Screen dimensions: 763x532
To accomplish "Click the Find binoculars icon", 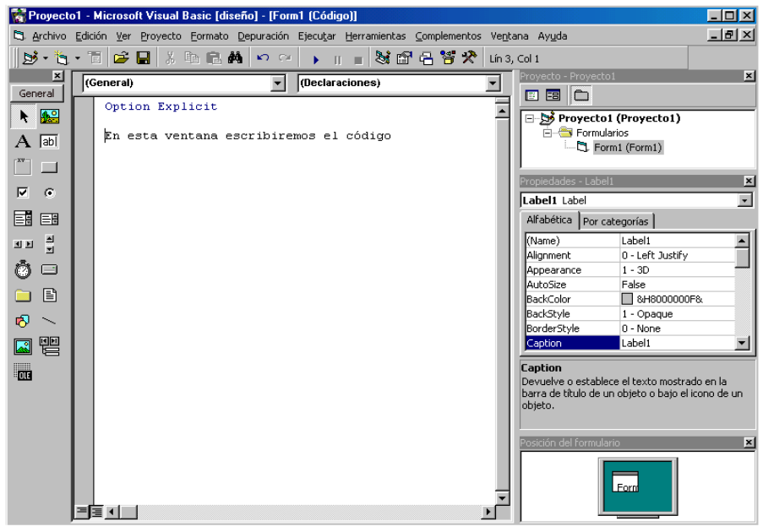I will click(235, 58).
